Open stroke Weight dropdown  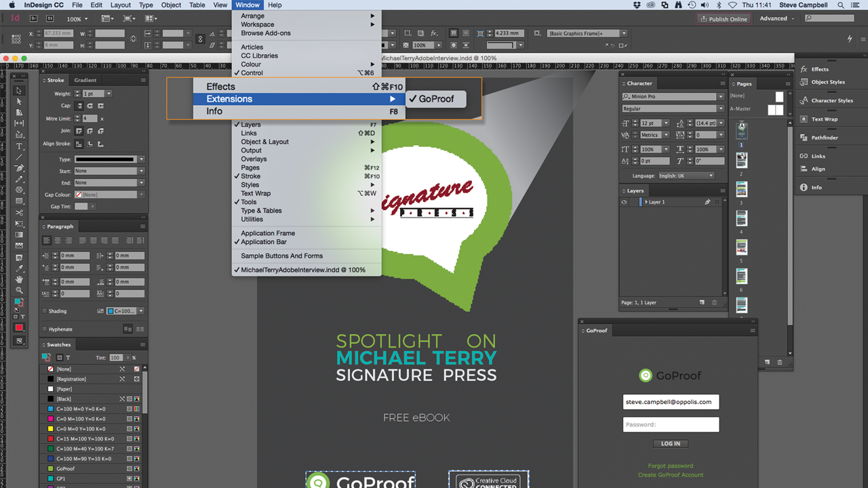[108, 94]
